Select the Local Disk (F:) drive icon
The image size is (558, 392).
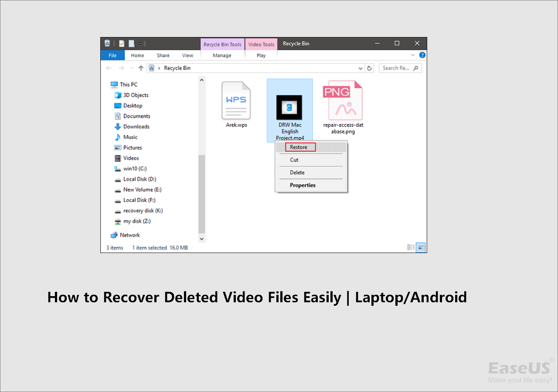(x=118, y=200)
